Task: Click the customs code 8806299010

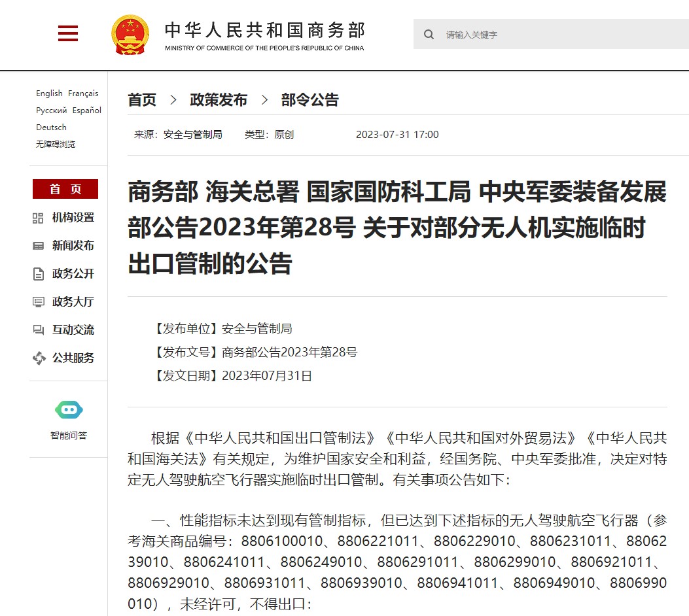Action: (x=514, y=562)
